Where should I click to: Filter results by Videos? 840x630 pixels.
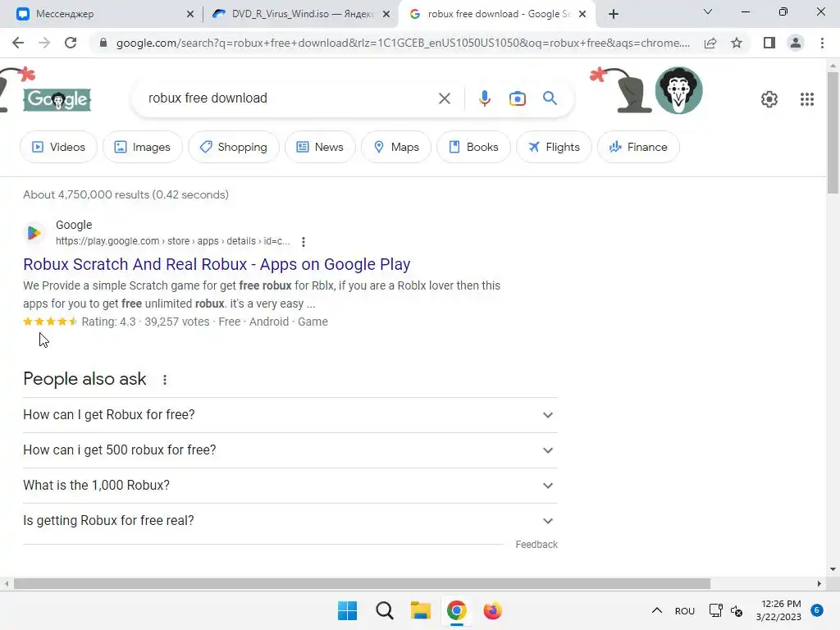[59, 147]
